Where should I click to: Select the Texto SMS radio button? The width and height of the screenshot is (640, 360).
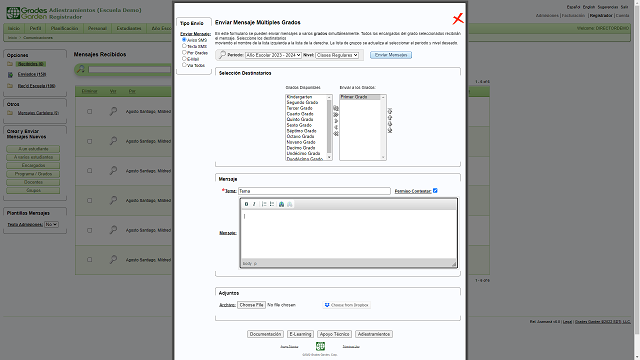pyautogui.click(x=184, y=46)
